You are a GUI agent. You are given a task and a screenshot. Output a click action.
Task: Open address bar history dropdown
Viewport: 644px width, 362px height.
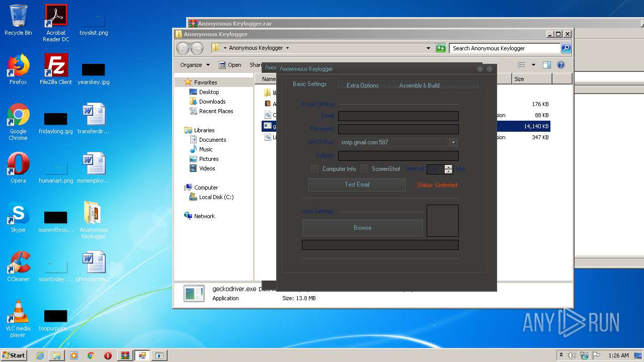click(428, 48)
